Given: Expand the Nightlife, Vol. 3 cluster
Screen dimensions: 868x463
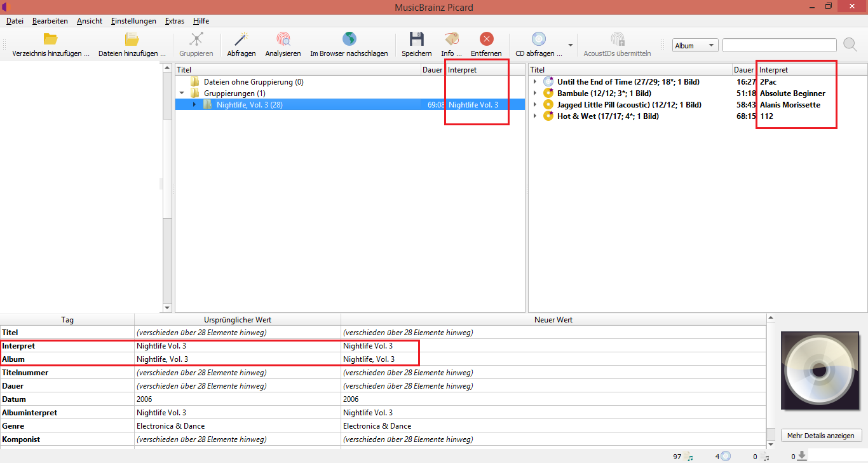Looking at the screenshot, I should [194, 105].
